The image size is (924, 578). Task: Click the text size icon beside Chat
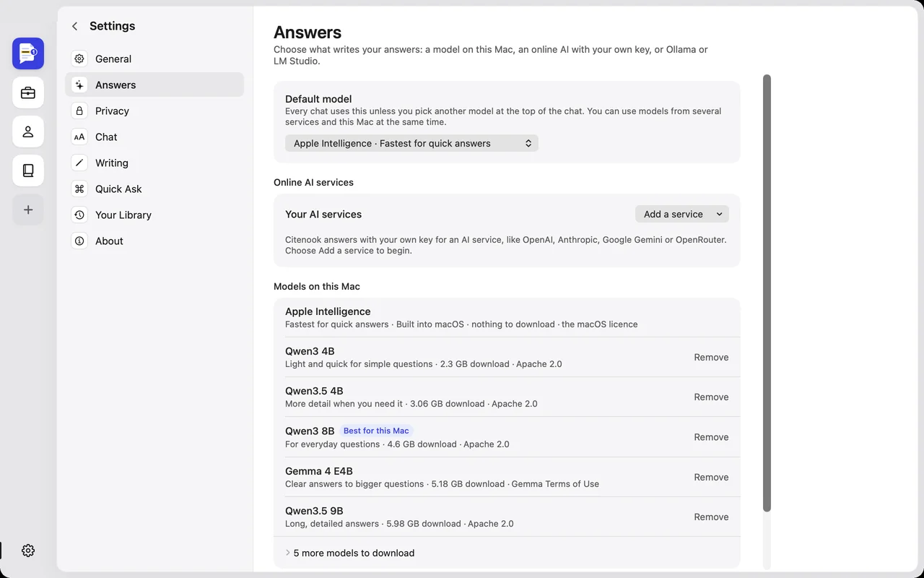[79, 137]
